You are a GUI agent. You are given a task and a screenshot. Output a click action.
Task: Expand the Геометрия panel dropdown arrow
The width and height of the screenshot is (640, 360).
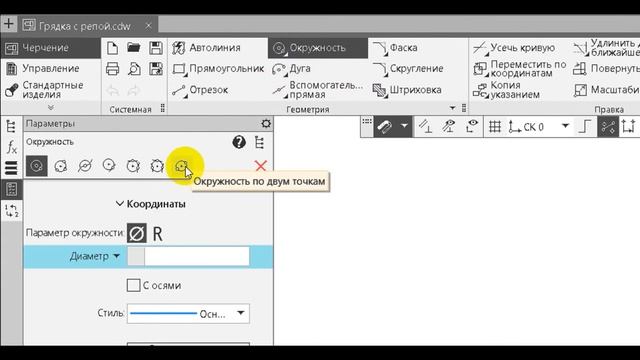pyautogui.click(x=452, y=108)
